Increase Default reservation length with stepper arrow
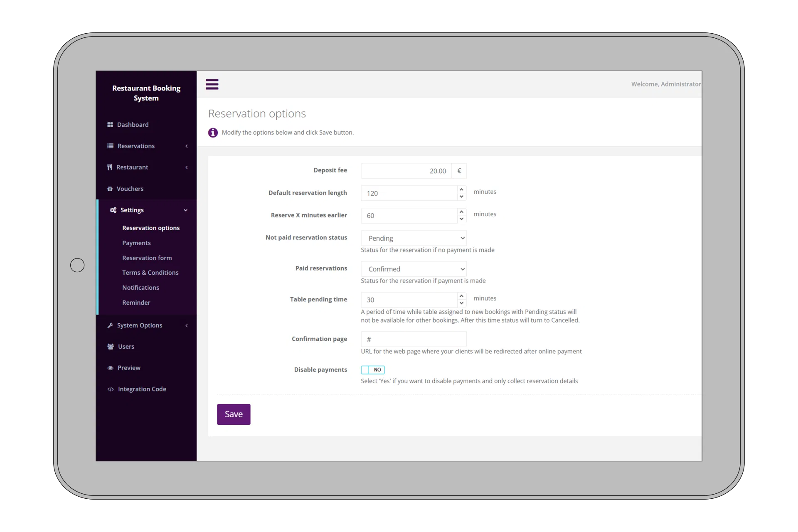The width and height of the screenshot is (798, 532). point(461,189)
